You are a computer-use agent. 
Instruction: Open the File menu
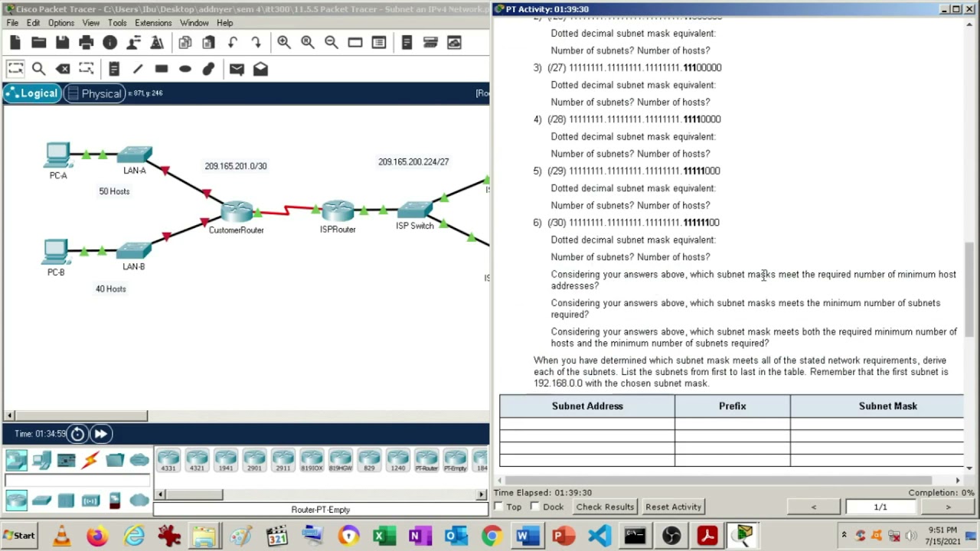12,23
